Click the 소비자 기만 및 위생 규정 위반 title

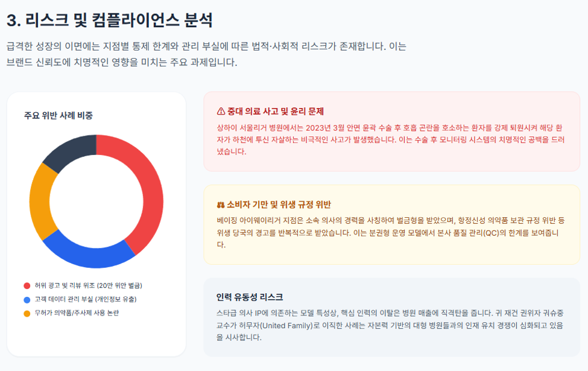[x=279, y=205]
